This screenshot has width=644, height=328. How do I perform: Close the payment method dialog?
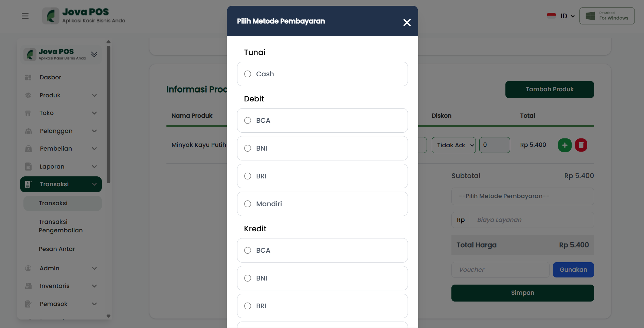[407, 22]
